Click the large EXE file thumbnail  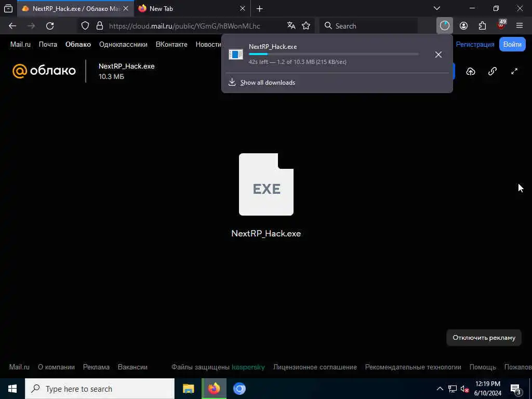[x=266, y=184]
